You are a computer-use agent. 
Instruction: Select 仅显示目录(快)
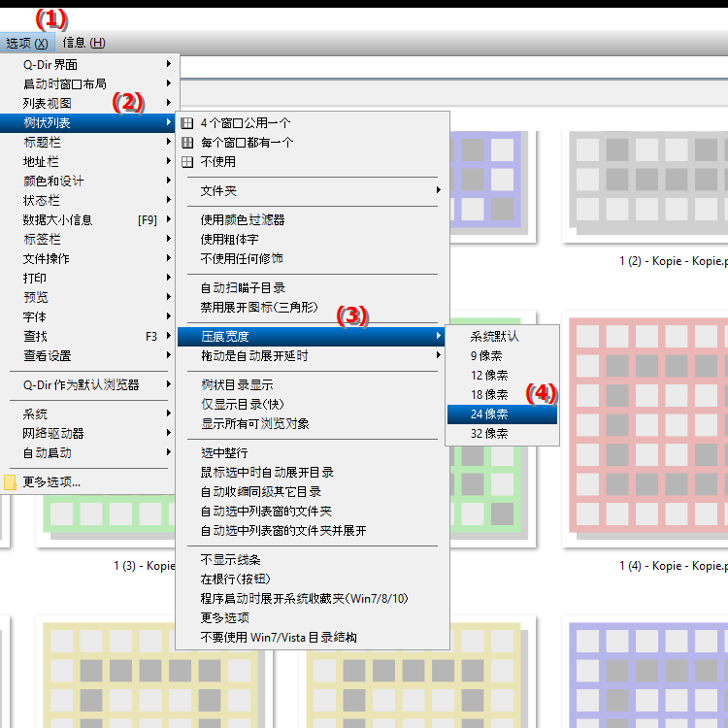click(x=312, y=405)
